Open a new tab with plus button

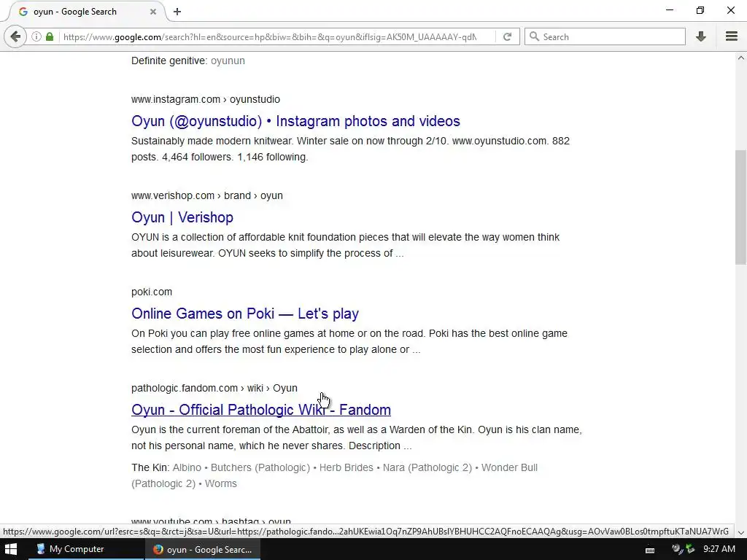[177, 12]
